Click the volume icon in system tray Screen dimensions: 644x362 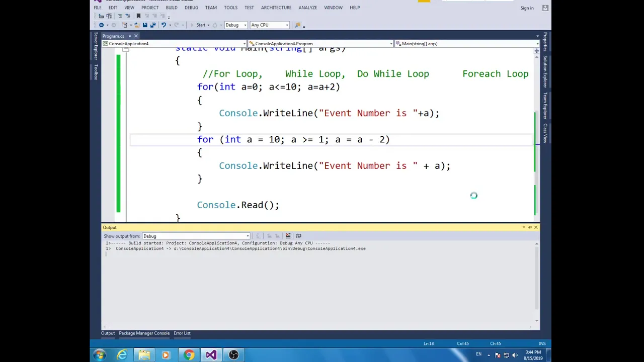tap(515, 355)
